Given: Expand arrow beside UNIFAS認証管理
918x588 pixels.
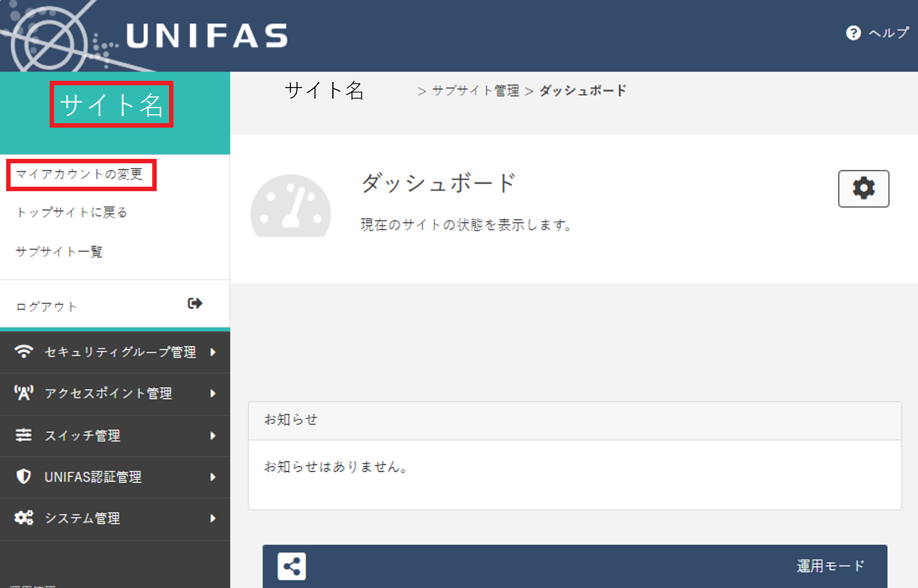Looking at the screenshot, I should pyautogui.click(x=213, y=477).
